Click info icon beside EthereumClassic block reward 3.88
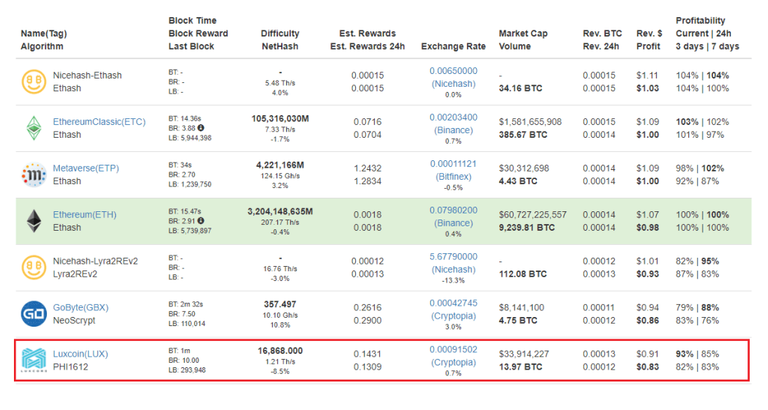Screen dimensions: 768x410 tap(201, 128)
